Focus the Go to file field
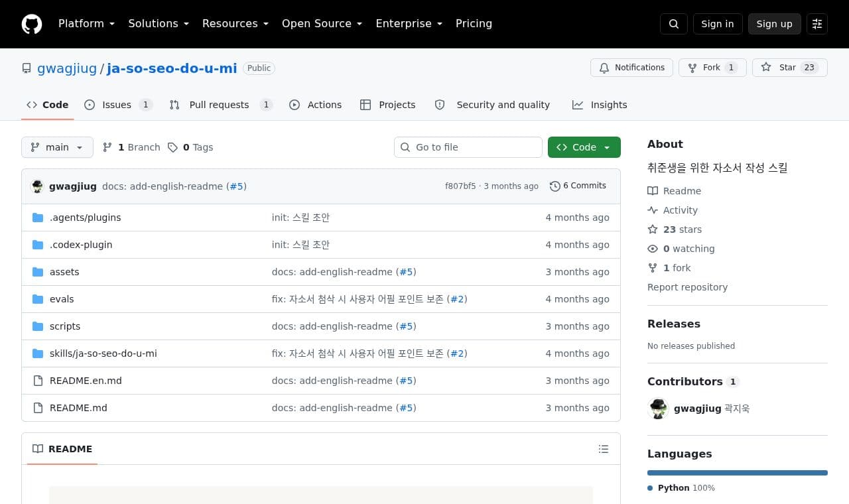The width and height of the screenshot is (849, 504). [x=468, y=147]
